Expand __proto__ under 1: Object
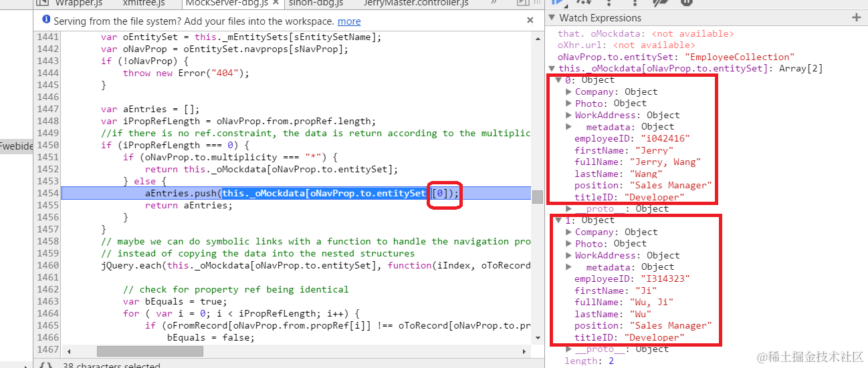 point(569,349)
